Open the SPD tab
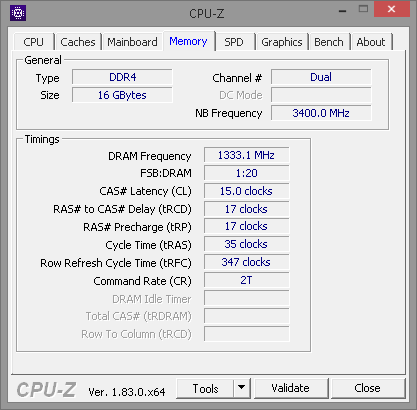The height and width of the screenshot is (410, 417). pos(234,42)
